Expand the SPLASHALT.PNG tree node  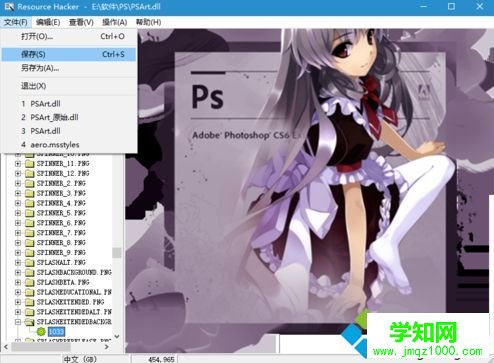pyautogui.click(x=18, y=263)
